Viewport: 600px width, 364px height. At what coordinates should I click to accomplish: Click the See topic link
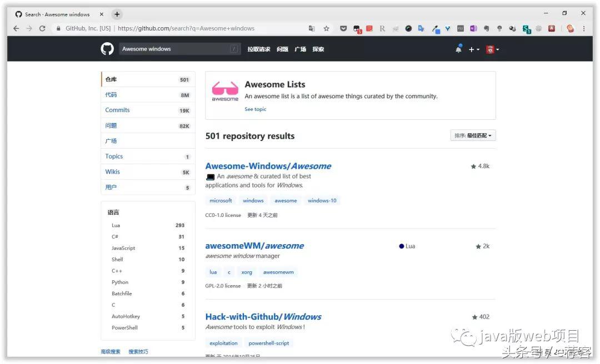tap(255, 109)
